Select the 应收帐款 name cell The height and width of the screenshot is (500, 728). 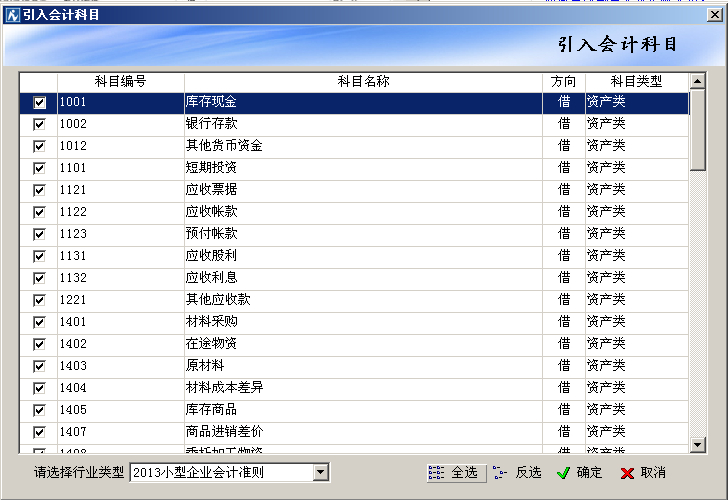364,213
